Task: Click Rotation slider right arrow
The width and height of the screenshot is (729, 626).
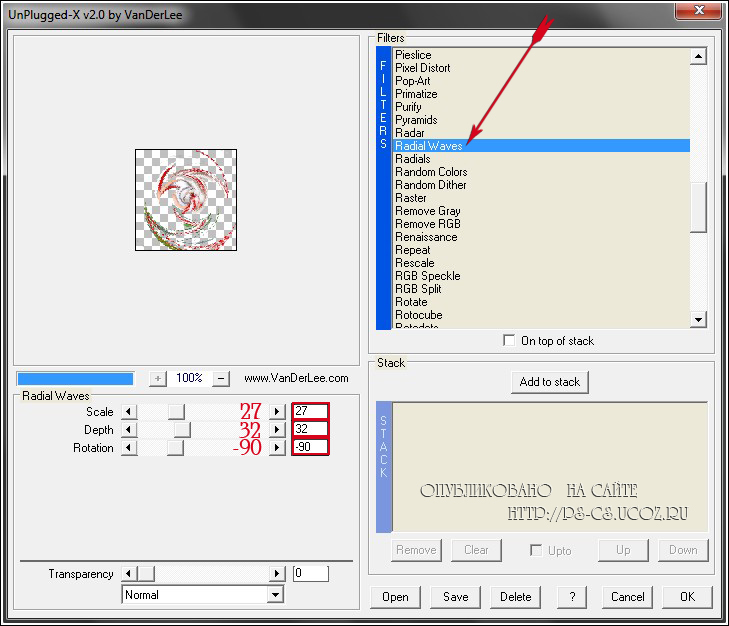Action: (x=277, y=447)
